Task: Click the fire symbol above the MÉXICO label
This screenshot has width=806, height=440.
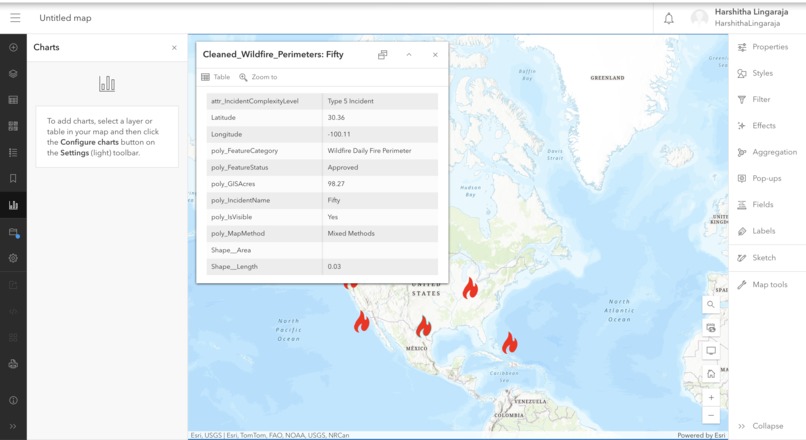Action: coord(424,326)
